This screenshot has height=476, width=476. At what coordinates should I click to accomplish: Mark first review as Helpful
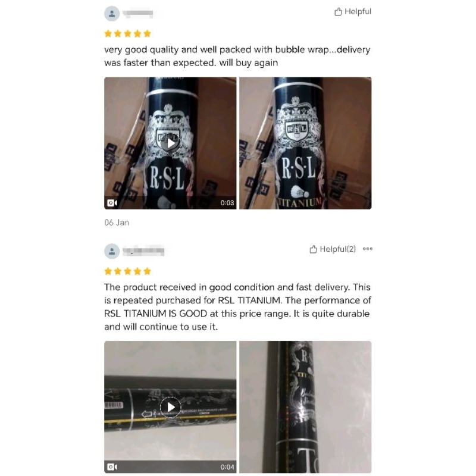click(x=353, y=11)
